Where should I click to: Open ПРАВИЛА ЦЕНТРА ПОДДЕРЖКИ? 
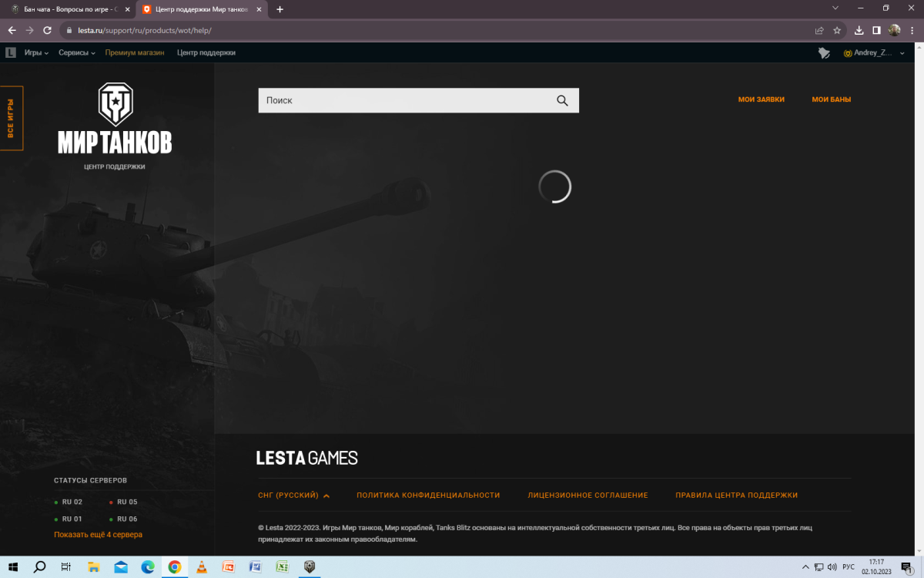tap(737, 496)
